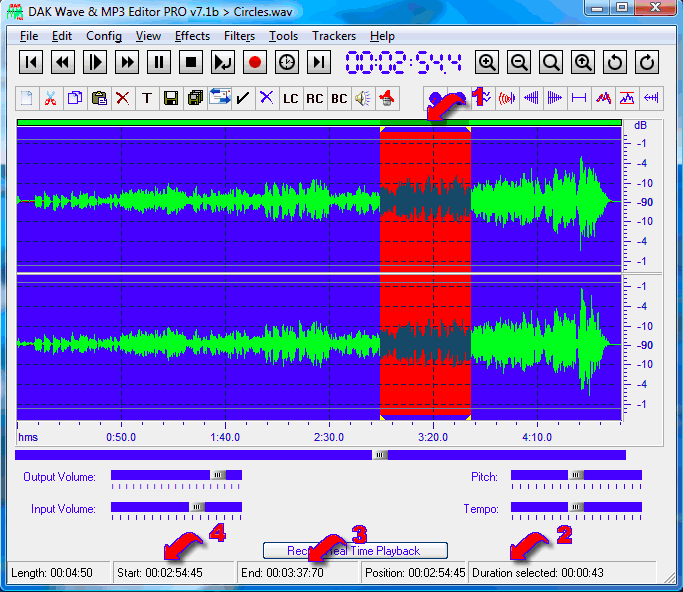Click the normalize peaks icon under a line
The height and width of the screenshot is (592, 683).
(627, 98)
